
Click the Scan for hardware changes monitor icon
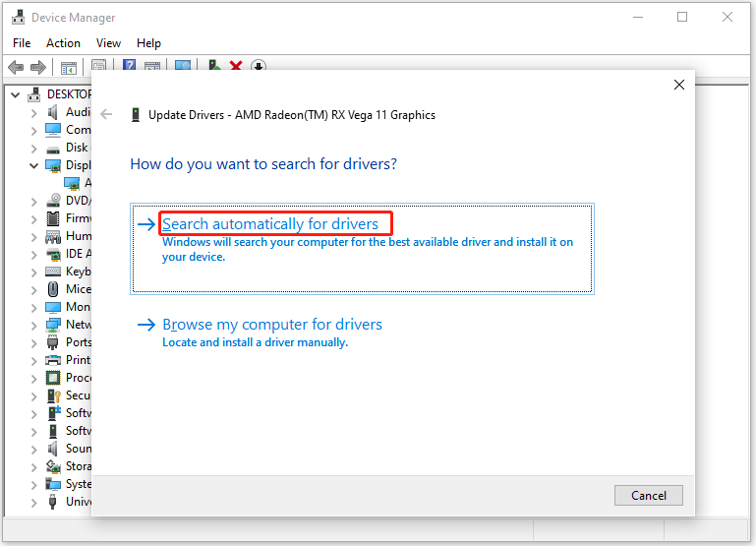tap(183, 66)
